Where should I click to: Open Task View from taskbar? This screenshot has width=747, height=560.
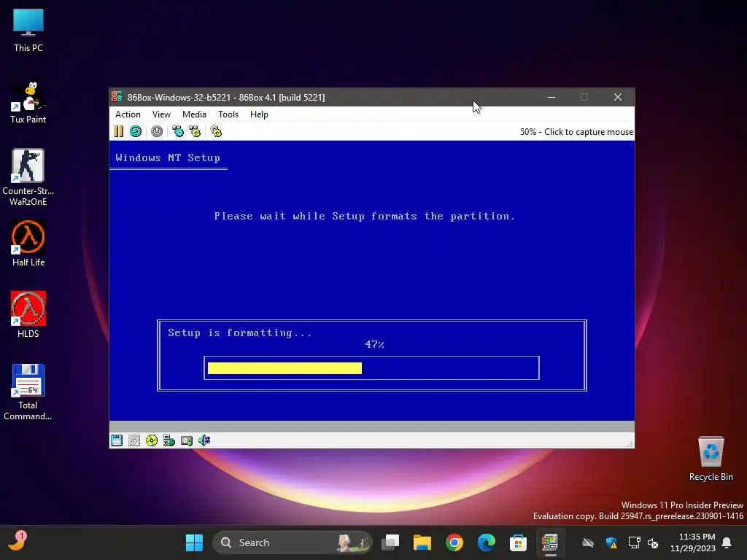click(391, 542)
